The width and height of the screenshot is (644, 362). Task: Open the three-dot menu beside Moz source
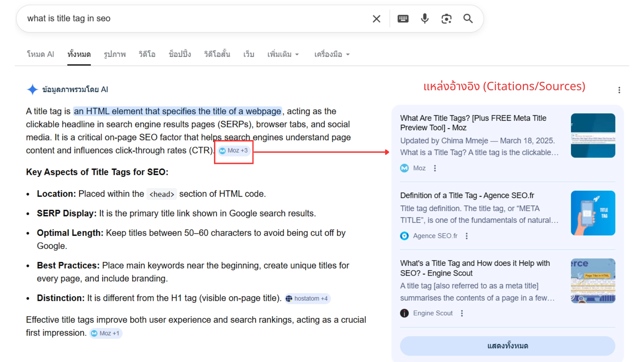click(435, 168)
